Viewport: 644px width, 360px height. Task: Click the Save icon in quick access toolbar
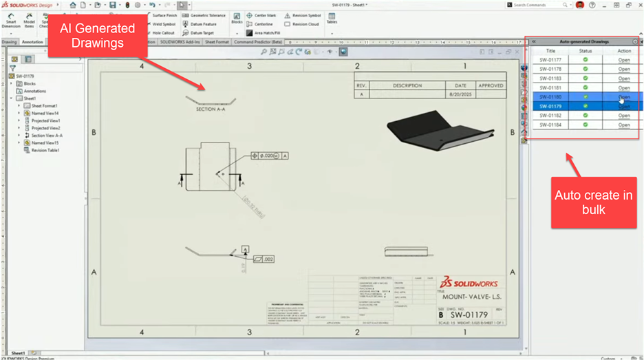pos(113,5)
